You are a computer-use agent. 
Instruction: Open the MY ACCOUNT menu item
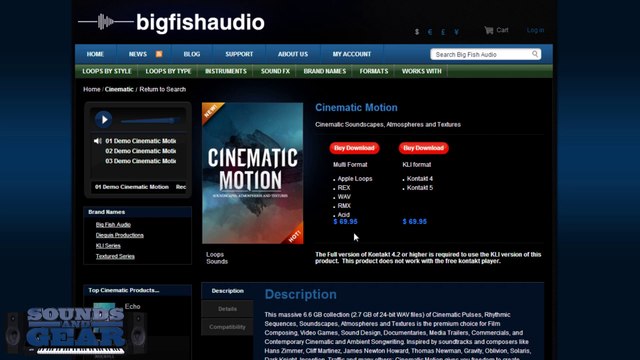(x=351, y=54)
